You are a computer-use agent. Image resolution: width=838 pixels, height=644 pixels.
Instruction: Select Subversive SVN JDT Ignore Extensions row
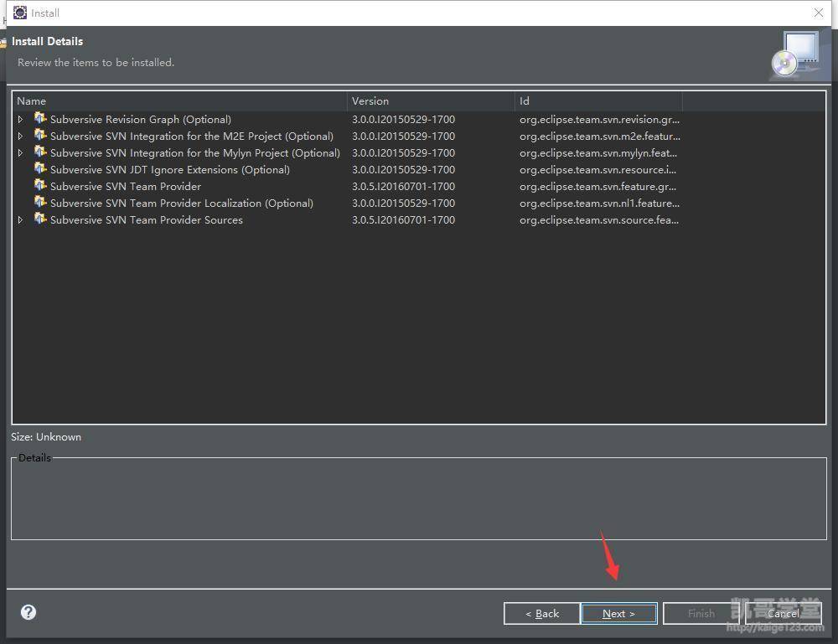pyautogui.click(x=170, y=170)
